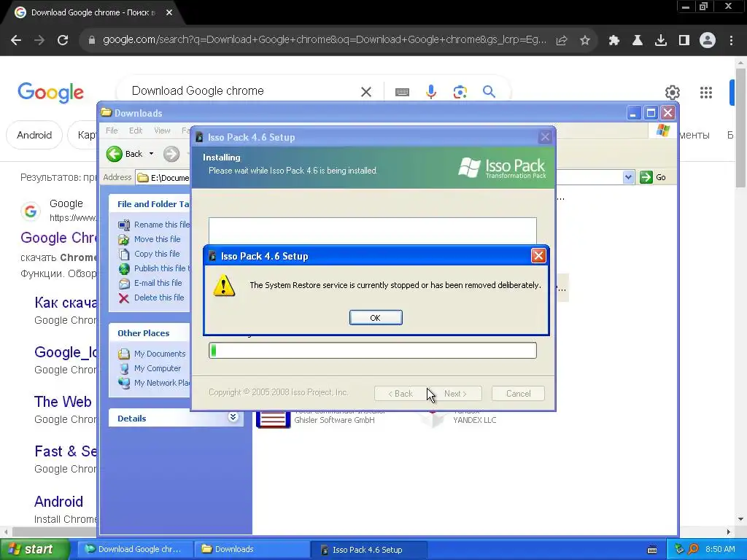The height and width of the screenshot is (560, 747).
Task: Open the on-screen keyboard in Google search
Action: point(402,92)
